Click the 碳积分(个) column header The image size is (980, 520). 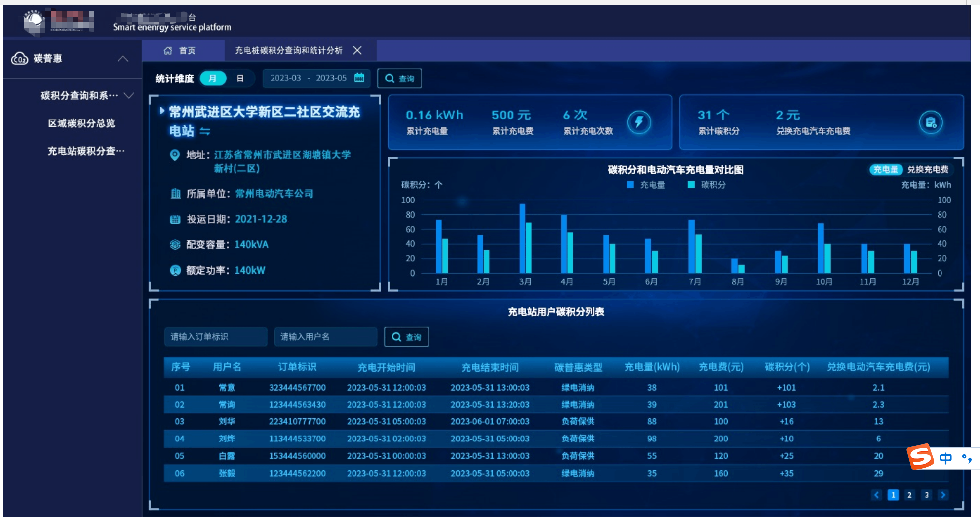click(787, 367)
